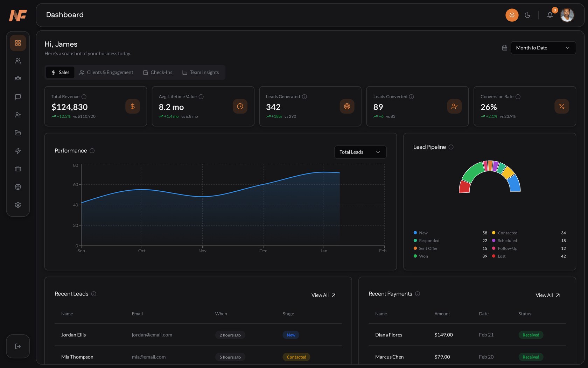
Task: Open the team group icon in sidebar
Action: pyautogui.click(x=18, y=79)
